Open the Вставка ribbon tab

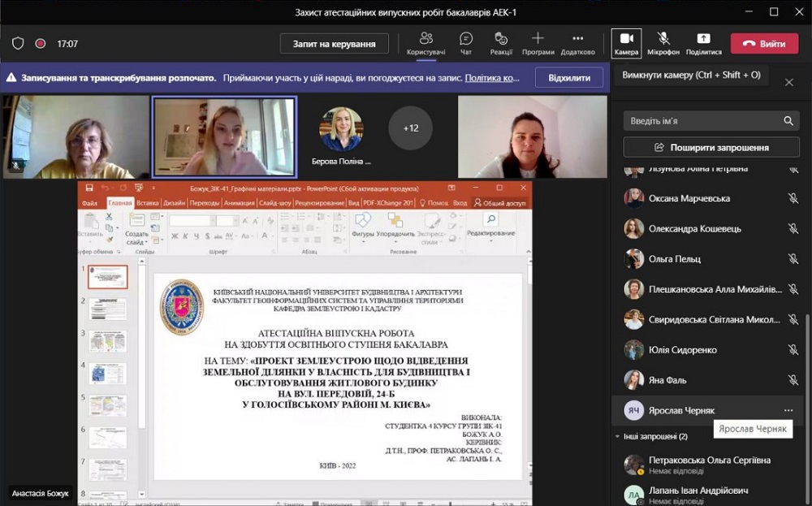[x=148, y=203]
